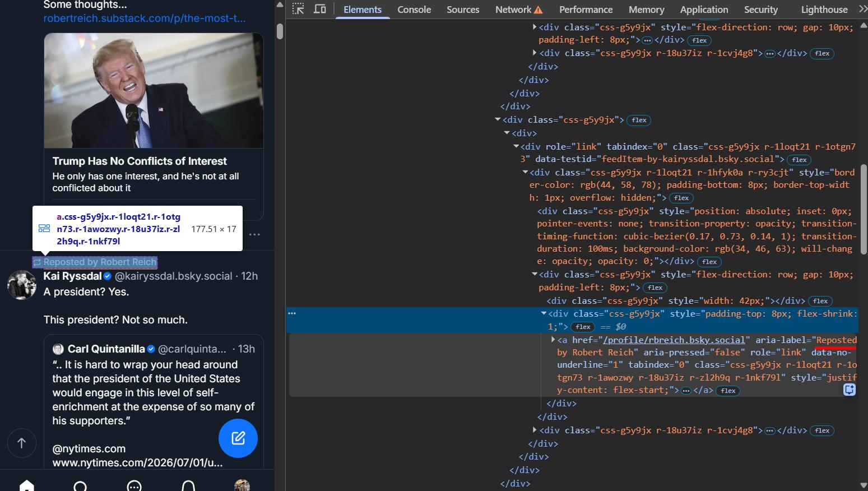Click the AI assistance icon beside the anchor node
868x491 pixels.
tap(850, 390)
